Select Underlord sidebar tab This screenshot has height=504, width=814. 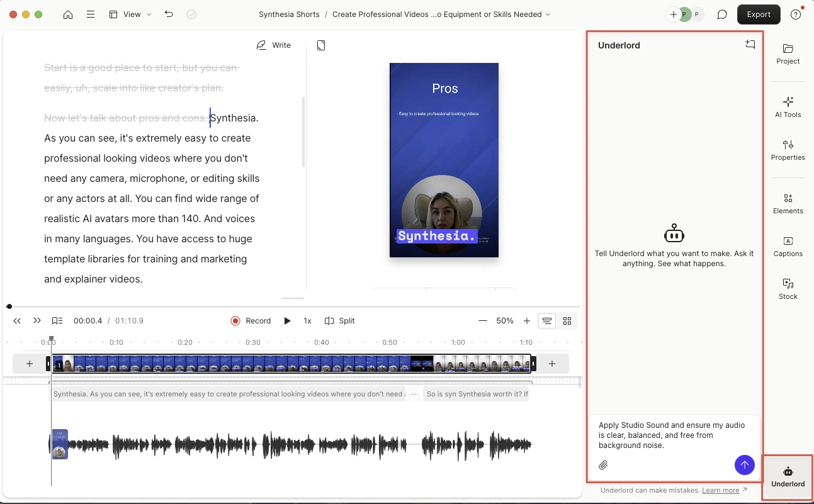[788, 478]
